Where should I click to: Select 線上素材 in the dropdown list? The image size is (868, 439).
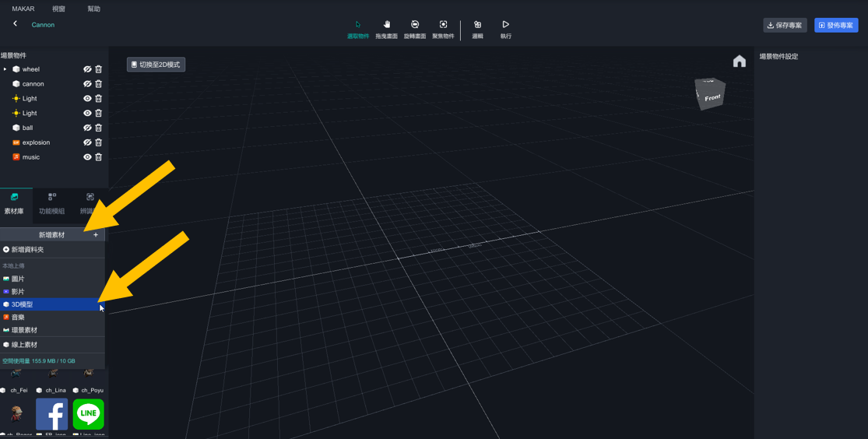point(24,345)
